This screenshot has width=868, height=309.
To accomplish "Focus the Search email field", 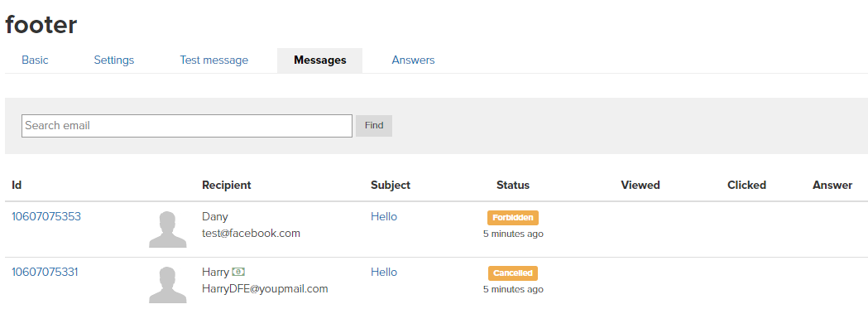I will pyautogui.click(x=187, y=126).
